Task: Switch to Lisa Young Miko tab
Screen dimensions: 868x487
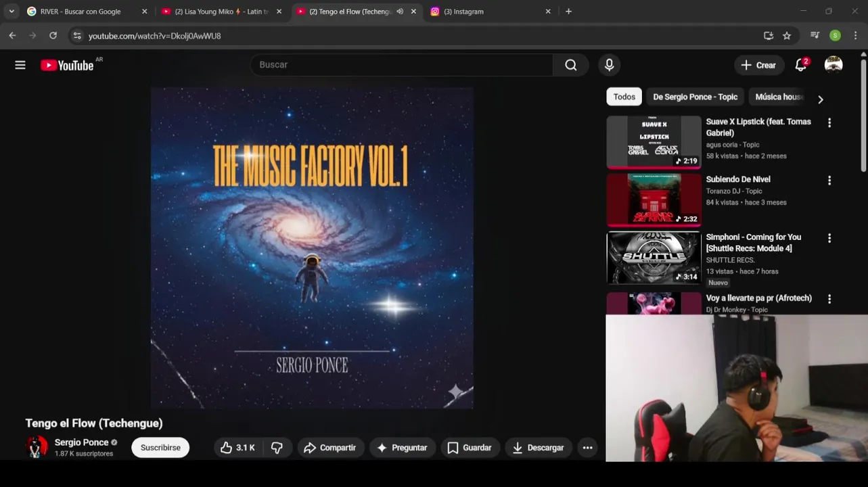Action: coord(222,11)
